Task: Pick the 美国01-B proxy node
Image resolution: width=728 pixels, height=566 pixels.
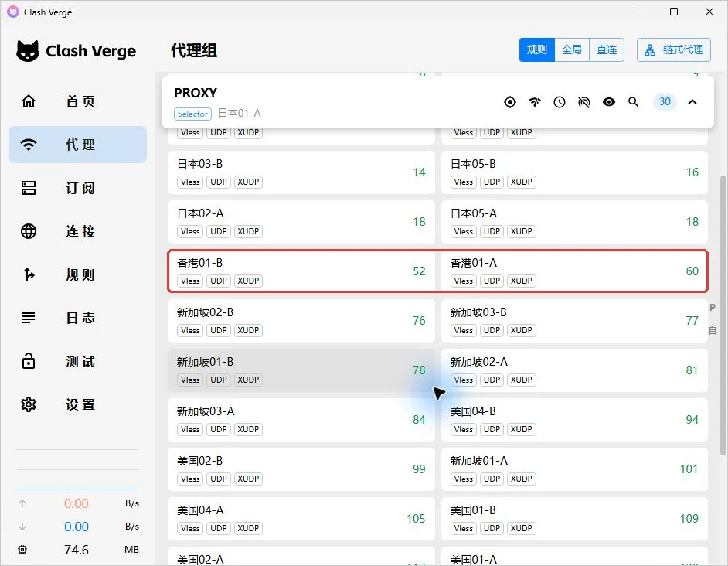Action: pos(574,519)
